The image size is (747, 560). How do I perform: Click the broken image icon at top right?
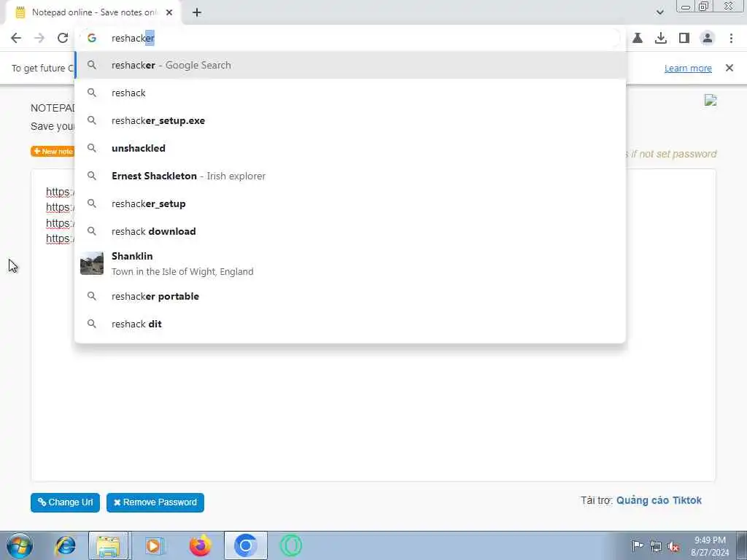tap(711, 100)
